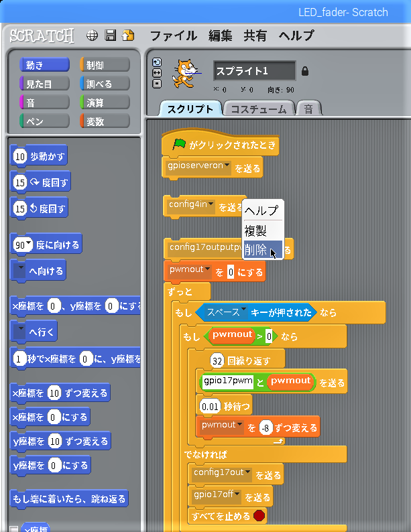The width and height of the screenshot is (411, 532).
Task: Open the SCRATCH logo
Action: point(42,36)
